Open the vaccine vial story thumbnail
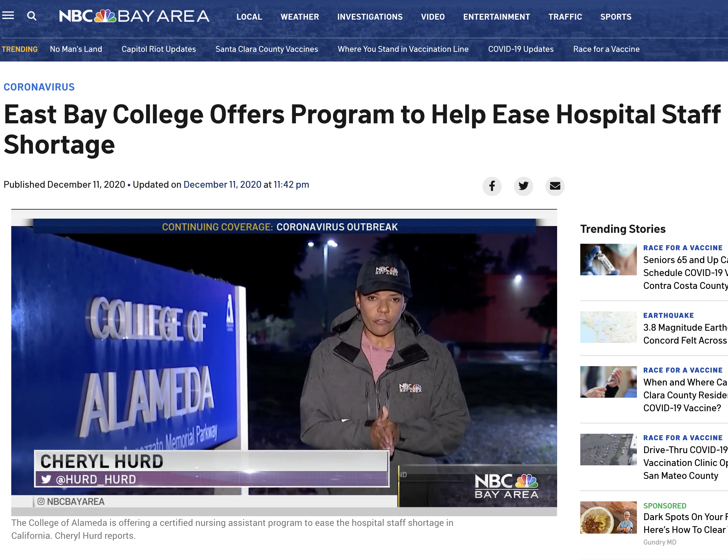This screenshot has height=560, width=728. coord(608,259)
